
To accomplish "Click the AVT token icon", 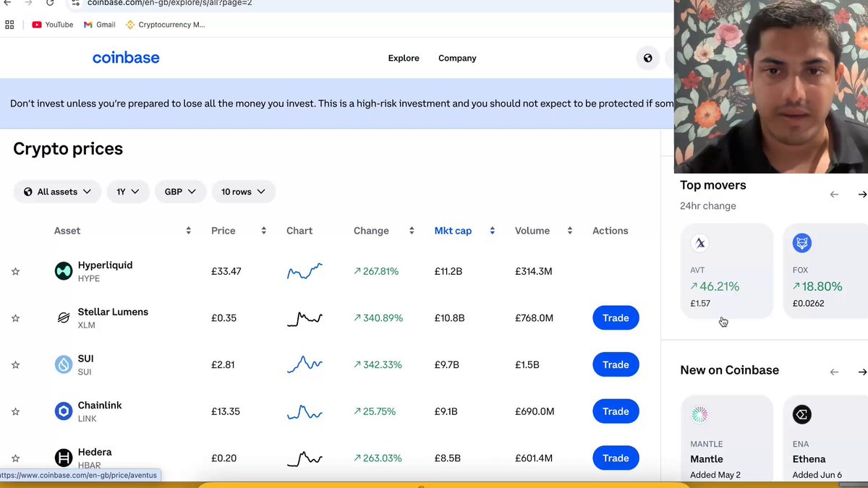I will (699, 243).
